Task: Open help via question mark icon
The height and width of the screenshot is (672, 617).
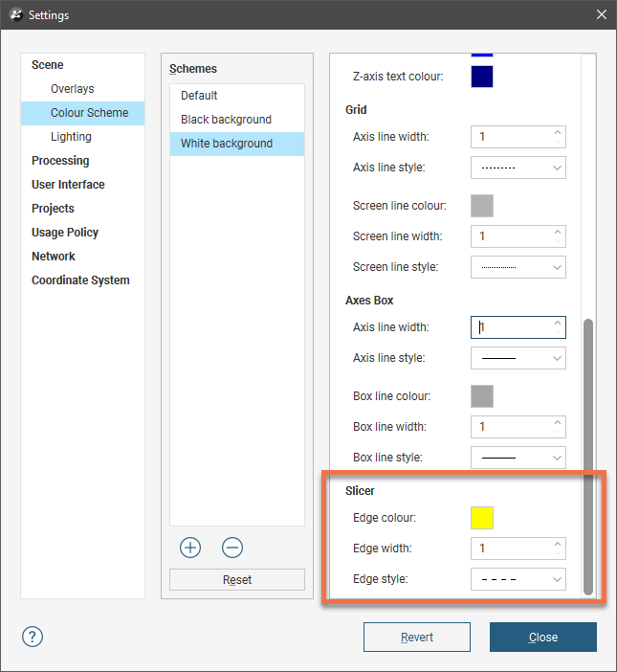Action: click(32, 637)
